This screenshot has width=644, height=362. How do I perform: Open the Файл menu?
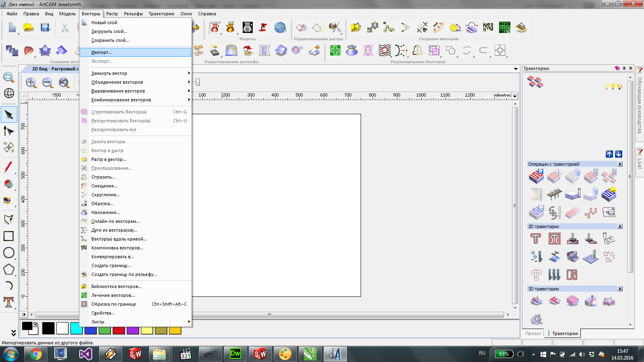tap(12, 14)
